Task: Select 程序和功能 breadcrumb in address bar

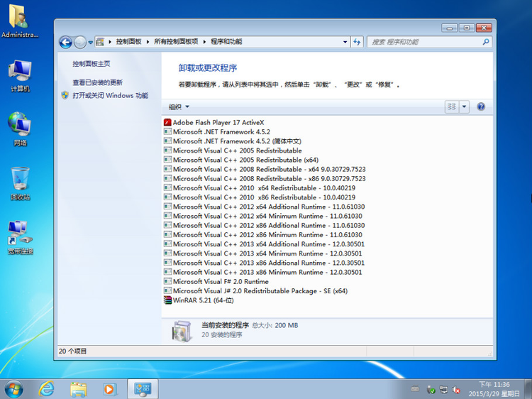Action: pyautogui.click(x=226, y=41)
